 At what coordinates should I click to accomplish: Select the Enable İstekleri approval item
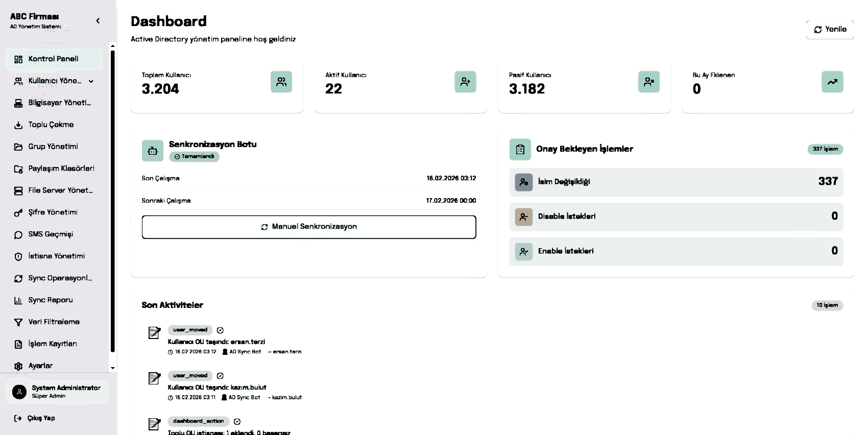[x=676, y=251]
